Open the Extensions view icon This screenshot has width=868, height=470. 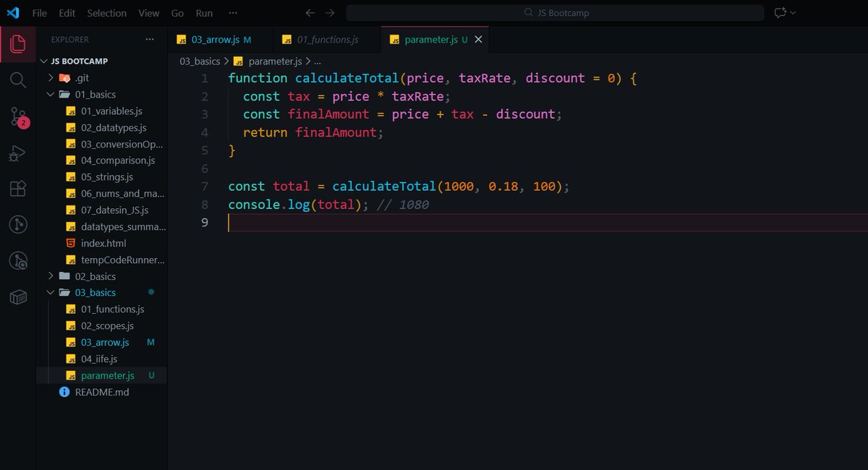(18, 189)
